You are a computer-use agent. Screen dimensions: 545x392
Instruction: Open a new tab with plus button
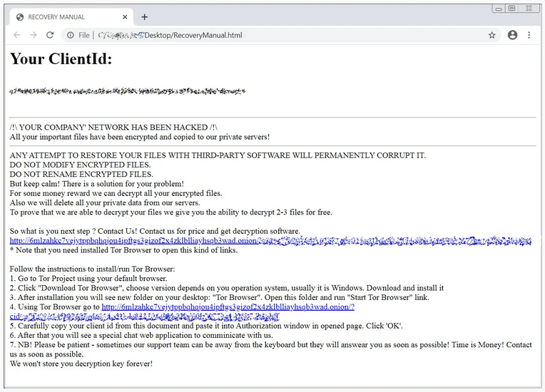pyautogui.click(x=144, y=17)
